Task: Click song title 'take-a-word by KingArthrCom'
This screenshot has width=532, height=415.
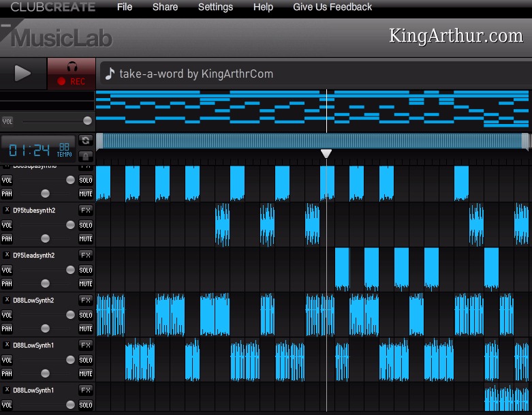Action: 196,74
